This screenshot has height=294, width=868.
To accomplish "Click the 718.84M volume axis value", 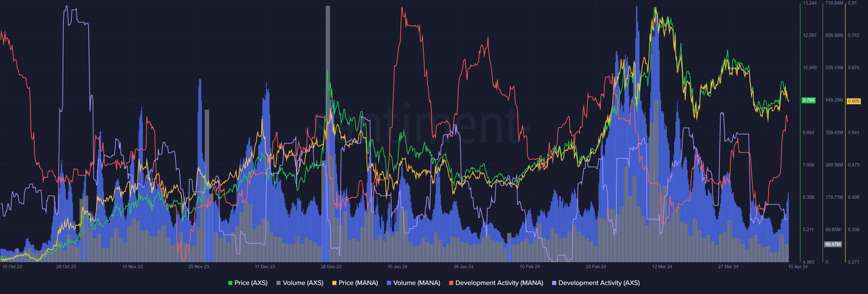I will [x=834, y=3].
